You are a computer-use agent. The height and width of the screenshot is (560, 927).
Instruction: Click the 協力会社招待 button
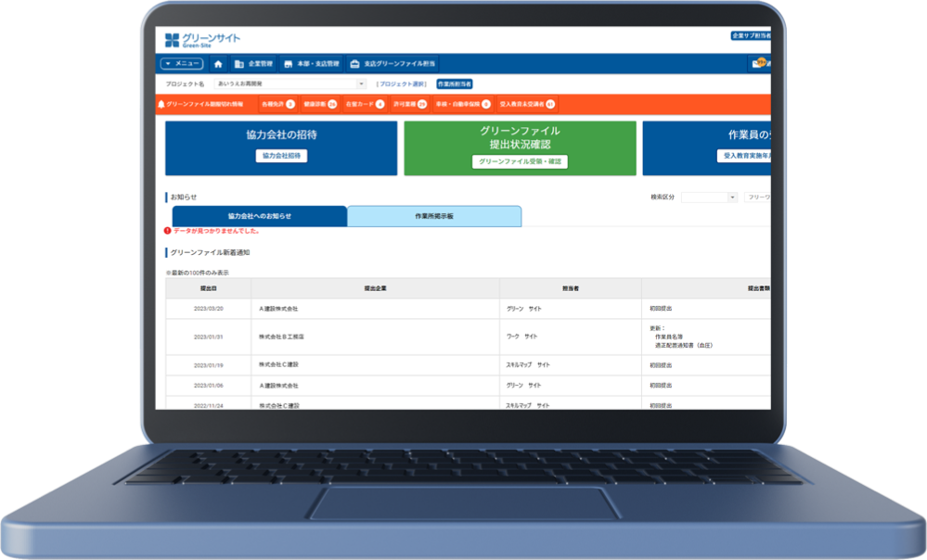[x=281, y=156]
